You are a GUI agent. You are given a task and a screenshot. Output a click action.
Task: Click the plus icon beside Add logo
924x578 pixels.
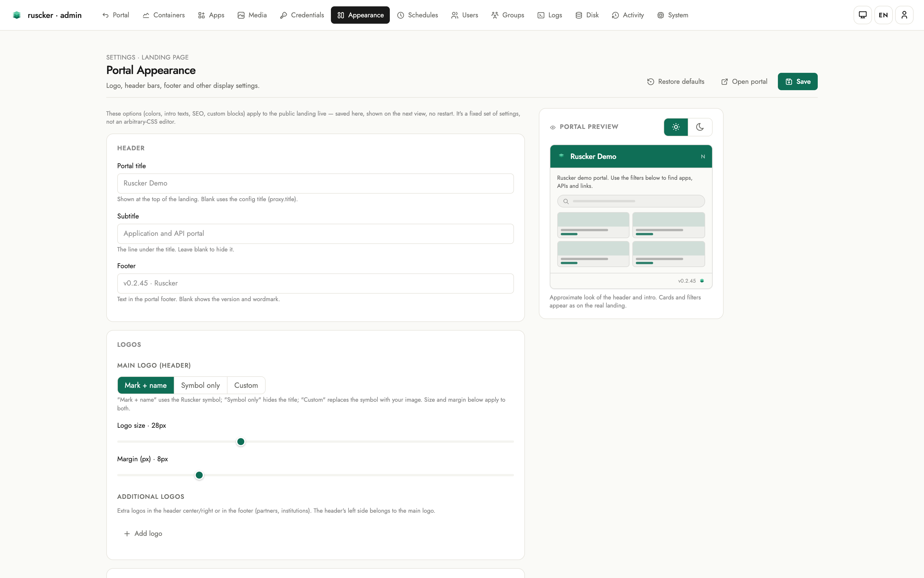point(127,534)
